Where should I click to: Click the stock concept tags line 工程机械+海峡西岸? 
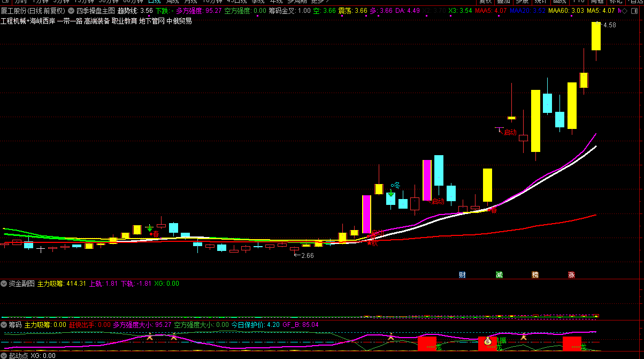(96, 21)
